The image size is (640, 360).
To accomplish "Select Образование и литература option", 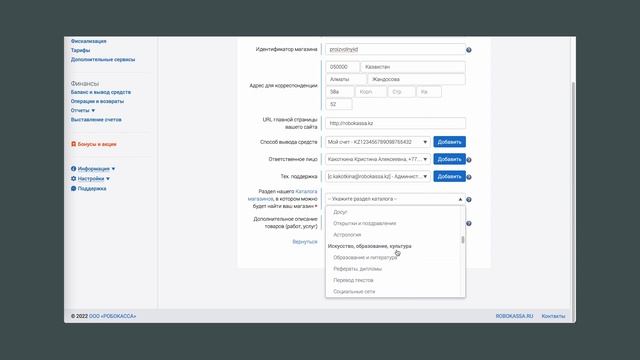I will [365, 258].
